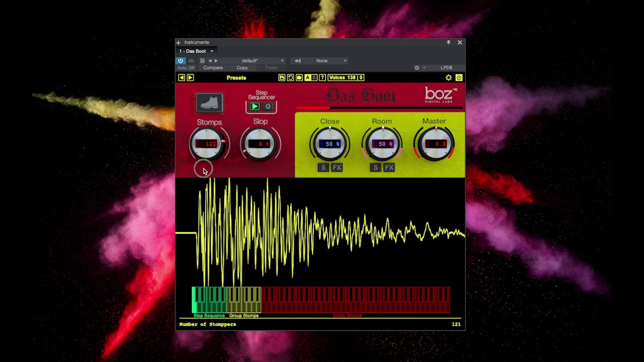
Task: Toggle the blue plugin activate power button
Action: pyautogui.click(x=181, y=61)
